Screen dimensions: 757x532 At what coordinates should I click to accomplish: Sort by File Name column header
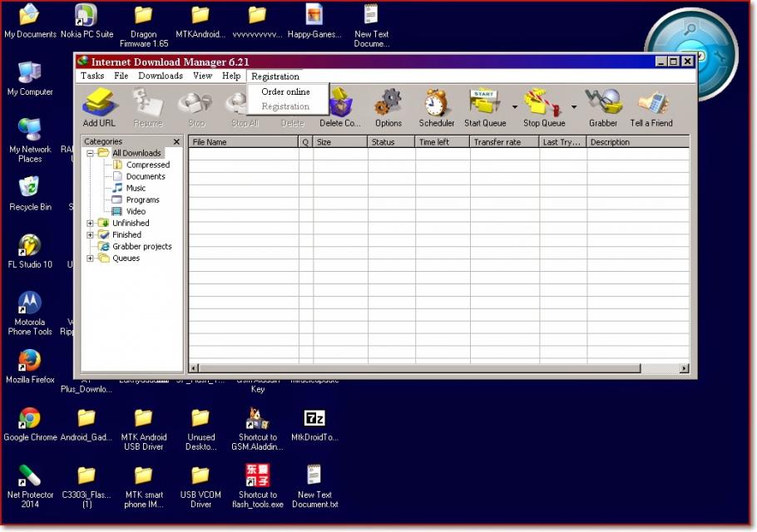coord(243,142)
